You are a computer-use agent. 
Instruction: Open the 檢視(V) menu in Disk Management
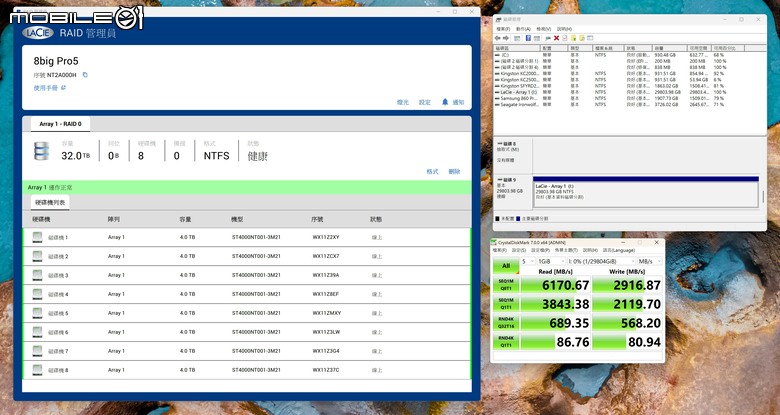click(544, 29)
